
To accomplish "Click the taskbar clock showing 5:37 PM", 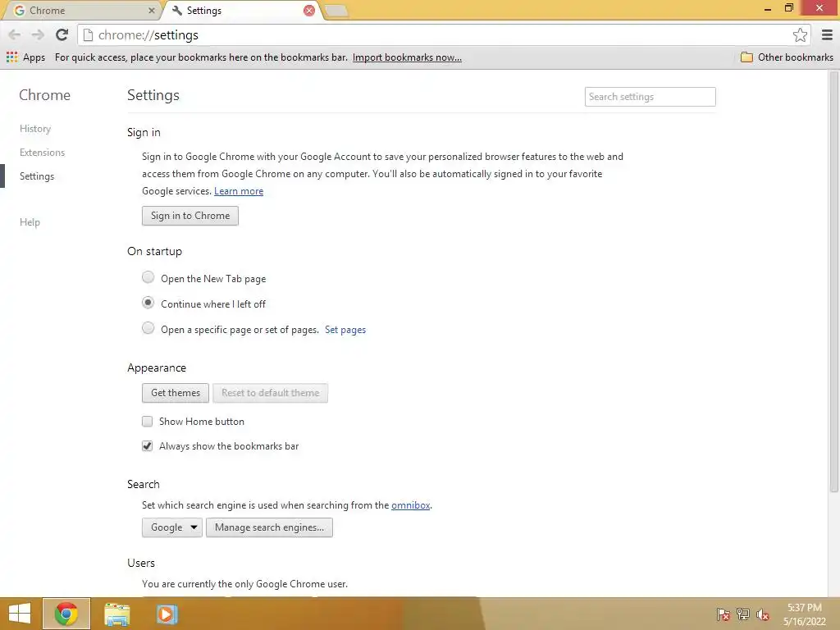I will [x=805, y=608].
